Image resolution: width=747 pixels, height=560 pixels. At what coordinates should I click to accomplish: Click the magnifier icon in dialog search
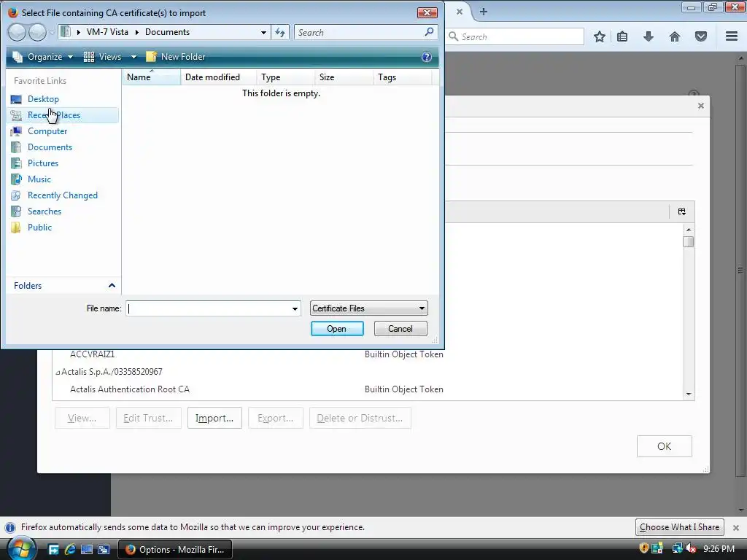tap(429, 32)
